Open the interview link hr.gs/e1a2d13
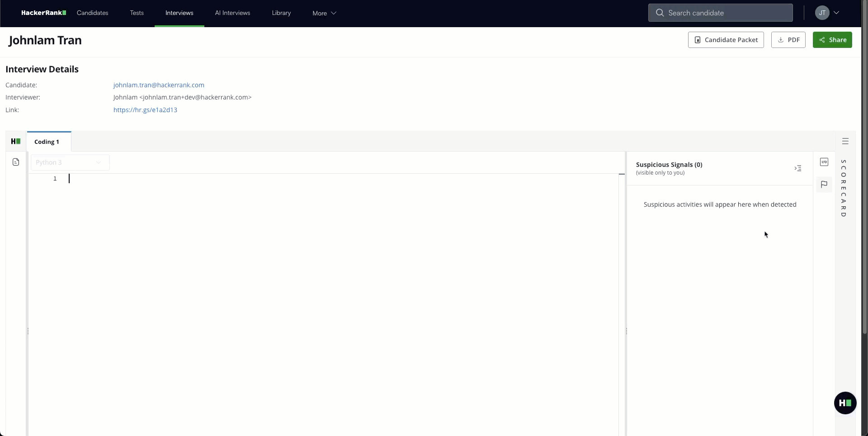Screen dimensions: 868x436 (145, 109)
